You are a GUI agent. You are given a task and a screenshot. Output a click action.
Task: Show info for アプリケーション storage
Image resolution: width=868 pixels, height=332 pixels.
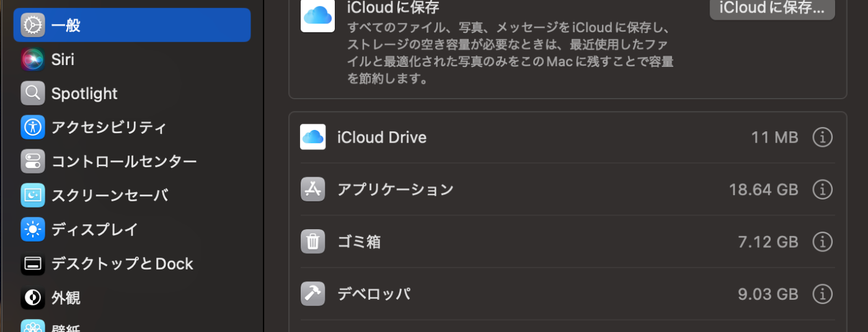pos(822,190)
